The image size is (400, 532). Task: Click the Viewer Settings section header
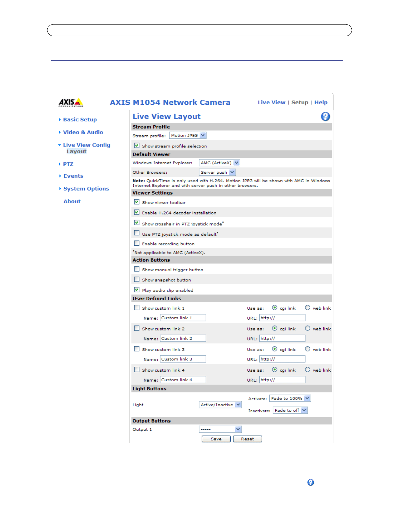pos(232,193)
